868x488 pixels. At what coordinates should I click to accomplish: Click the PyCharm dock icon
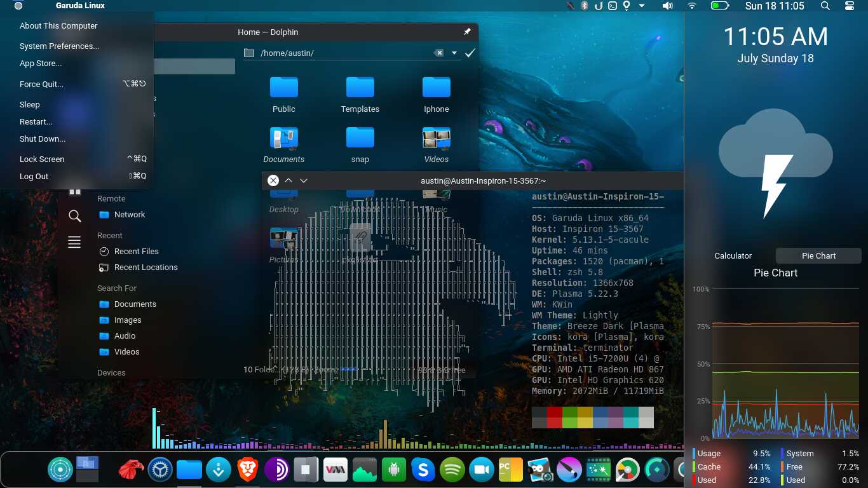click(511, 470)
